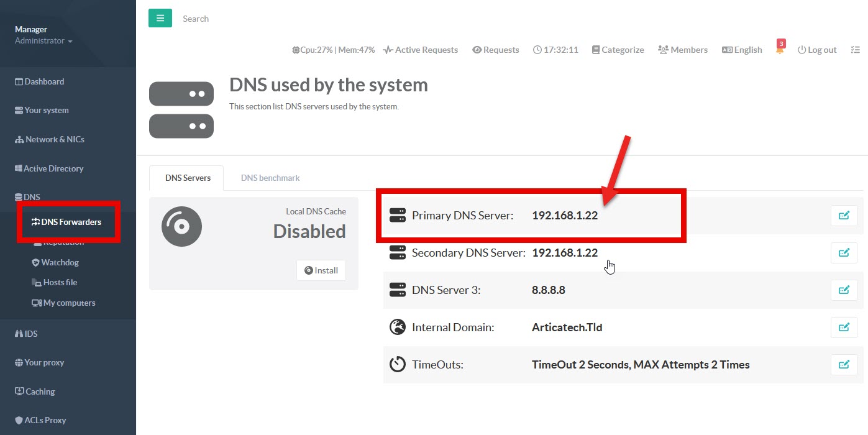The height and width of the screenshot is (435, 868).
Task: Edit the Internal Domain setting
Action: [844, 327]
